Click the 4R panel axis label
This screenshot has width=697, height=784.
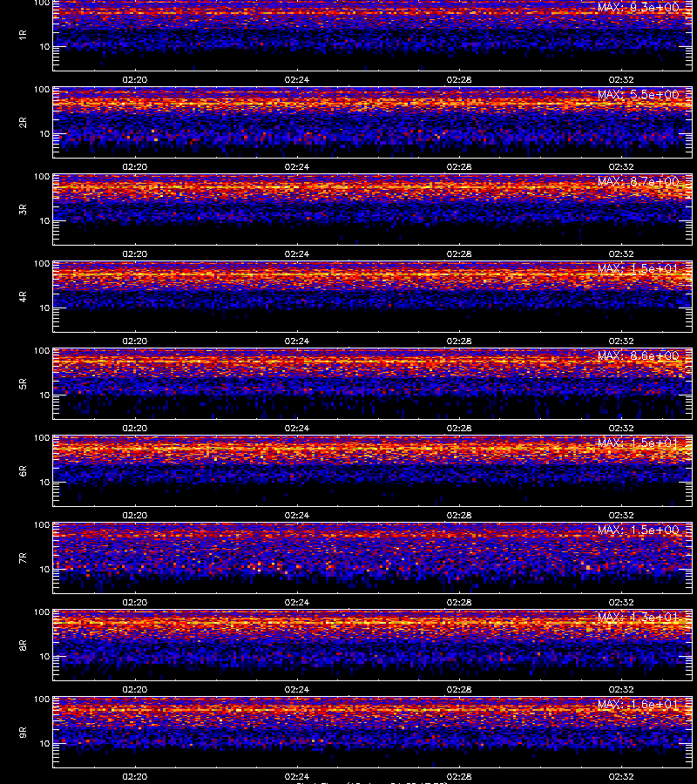point(23,296)
